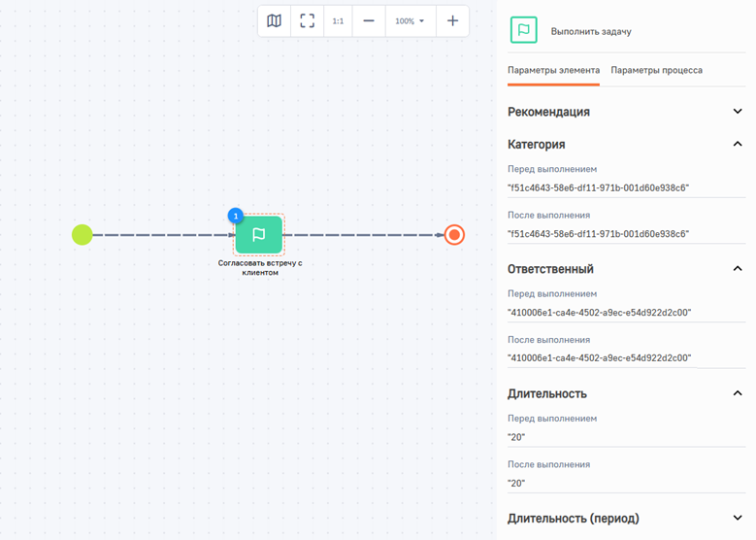This screenshot has height=540, width=756.
Task: Collapse the Длительность section chevron
Action: (x=738, y=393)
